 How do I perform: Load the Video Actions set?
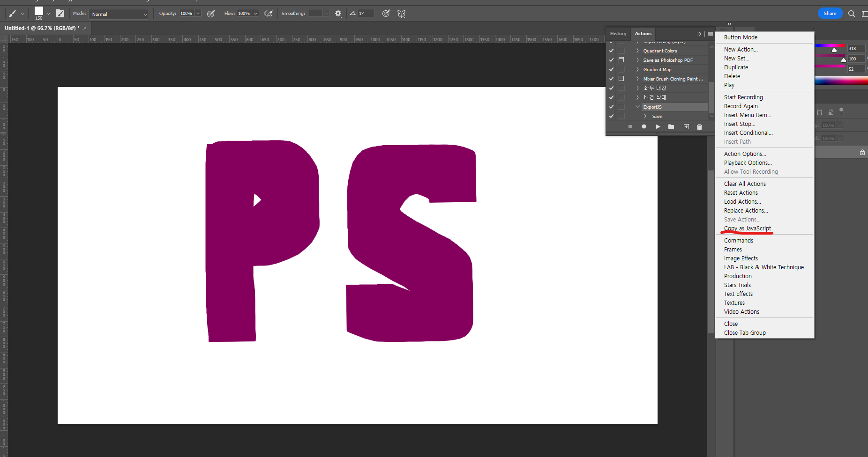[x=741, y=312]
